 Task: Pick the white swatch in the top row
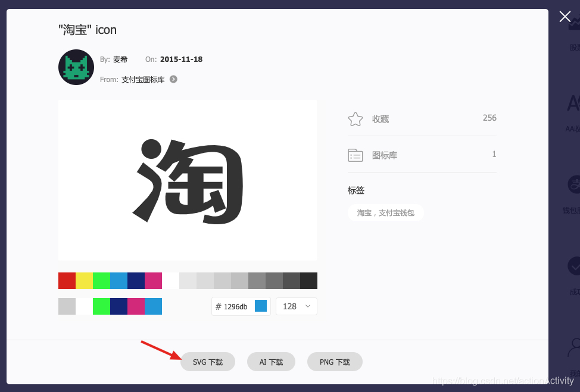170,281
